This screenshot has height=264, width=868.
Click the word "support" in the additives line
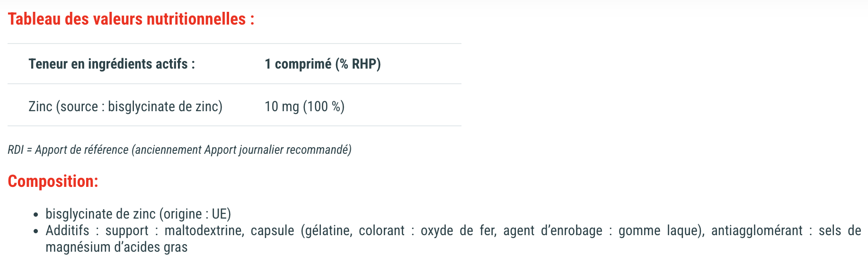click(127, 230)
